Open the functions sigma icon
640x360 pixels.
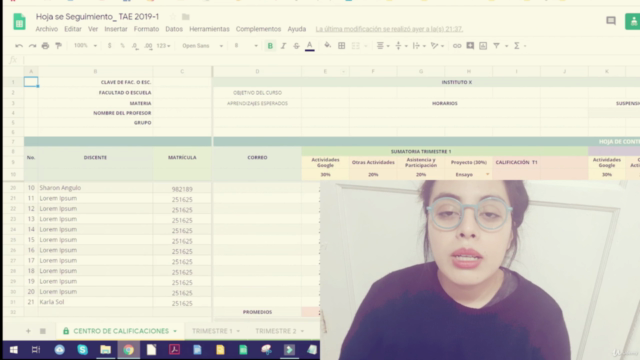click(517, 46)
